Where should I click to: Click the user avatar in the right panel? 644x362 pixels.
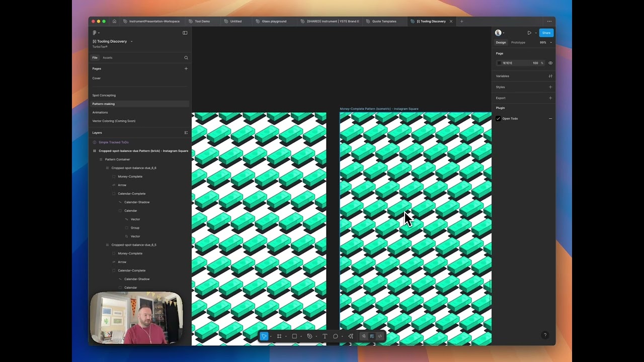[x=498, y=33]
